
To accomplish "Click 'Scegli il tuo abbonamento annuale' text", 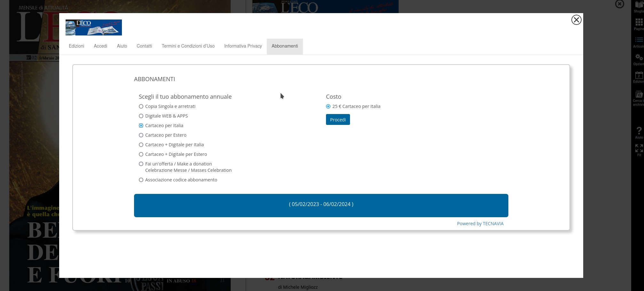I will pos(185,96).
